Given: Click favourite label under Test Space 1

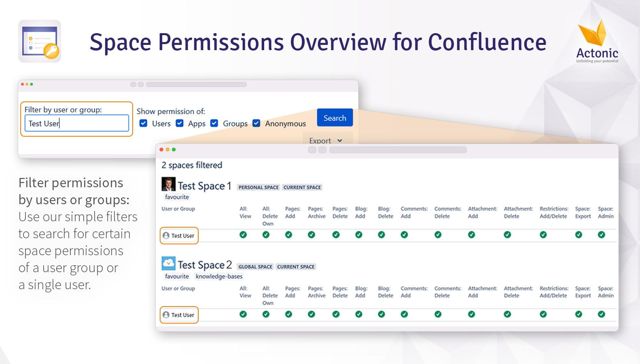Looking at the screenshot, I should (177, 197).
